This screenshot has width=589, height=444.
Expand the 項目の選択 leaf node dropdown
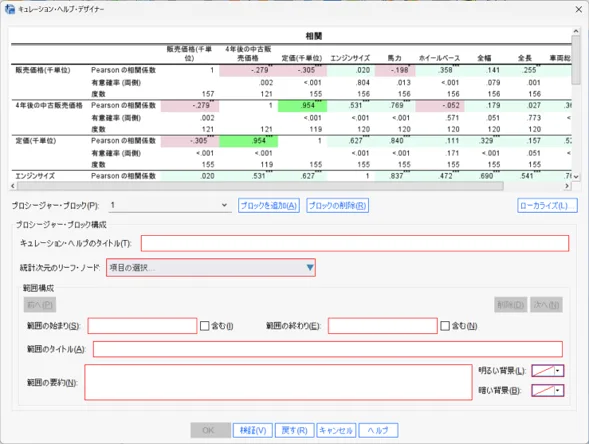[310, 267]
